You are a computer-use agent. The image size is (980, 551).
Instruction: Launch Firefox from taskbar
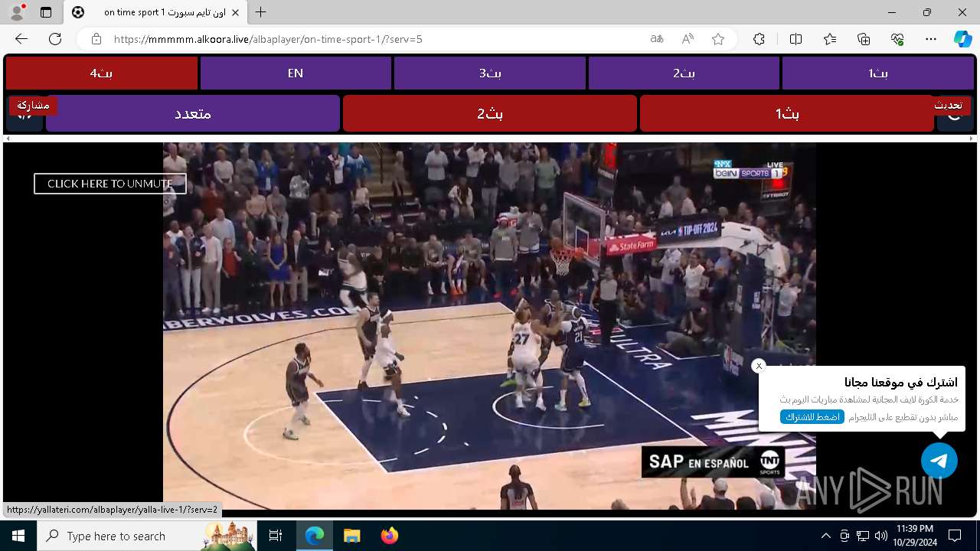pos(390,536)
